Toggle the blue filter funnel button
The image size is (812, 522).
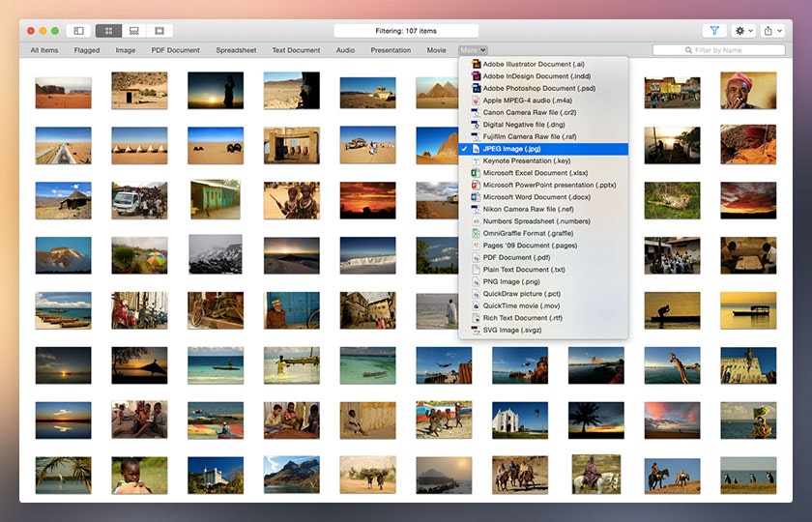(714, 31)
